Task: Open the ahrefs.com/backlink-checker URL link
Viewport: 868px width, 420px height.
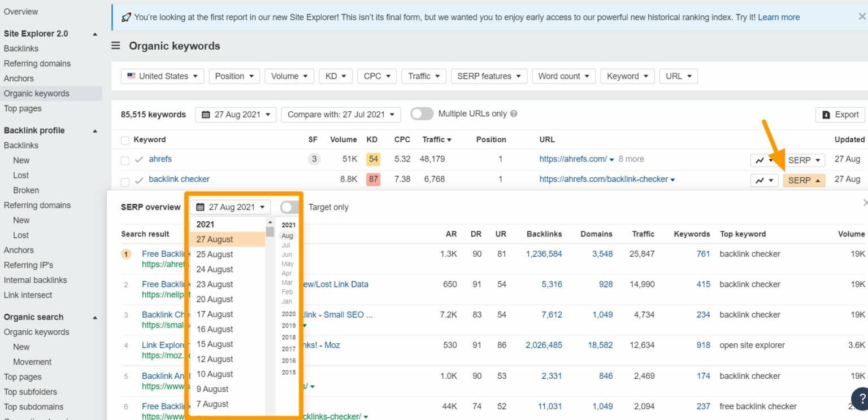Action: point(604,180)
